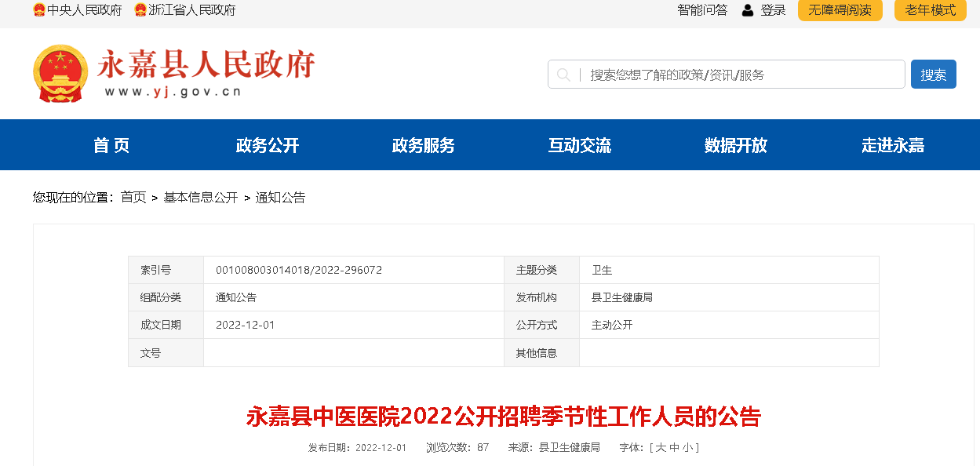Click 首页 in the breadcrumb path
980x466 pixels.
[133, 198]
